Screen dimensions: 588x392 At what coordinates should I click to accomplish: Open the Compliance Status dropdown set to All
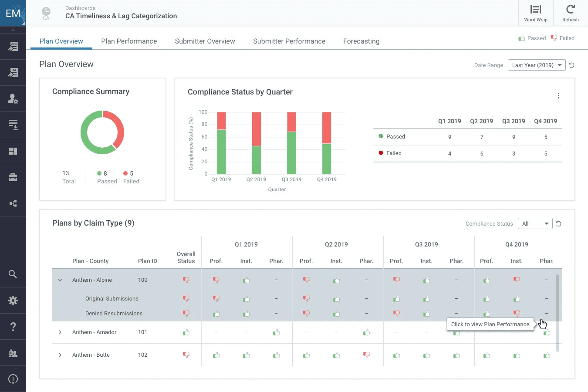tap(535, 223)
